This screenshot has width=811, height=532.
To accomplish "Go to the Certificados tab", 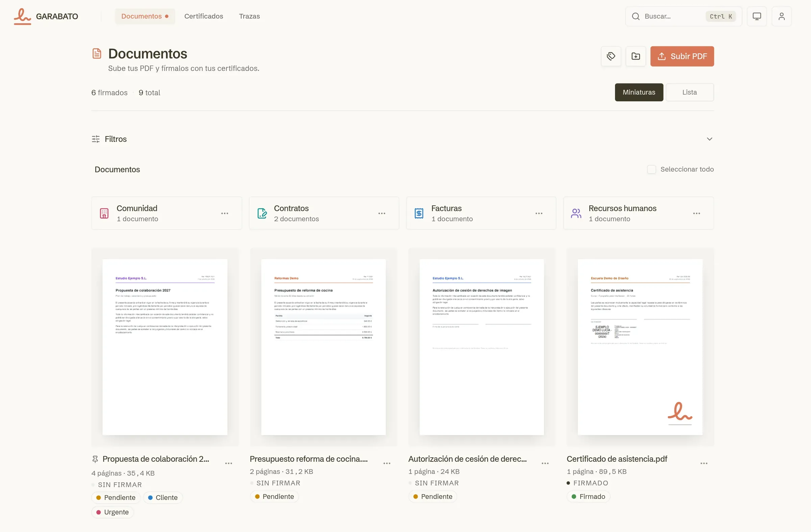I will [x=204, y=16].
